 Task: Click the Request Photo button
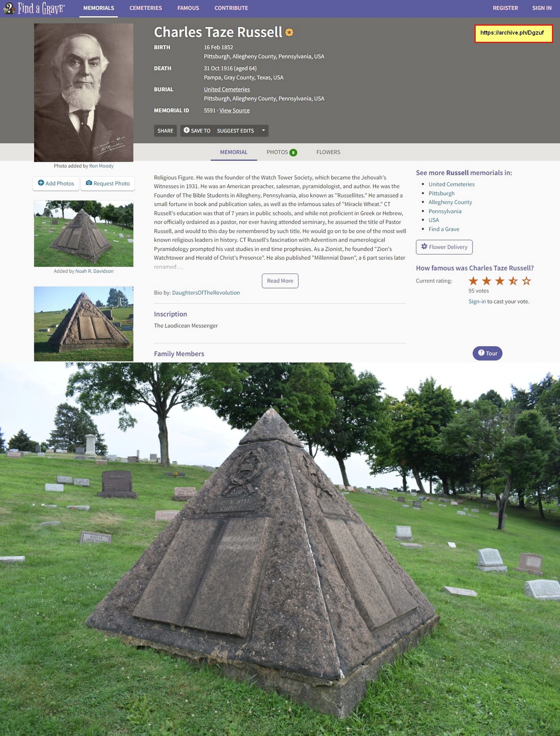[108, 183]
